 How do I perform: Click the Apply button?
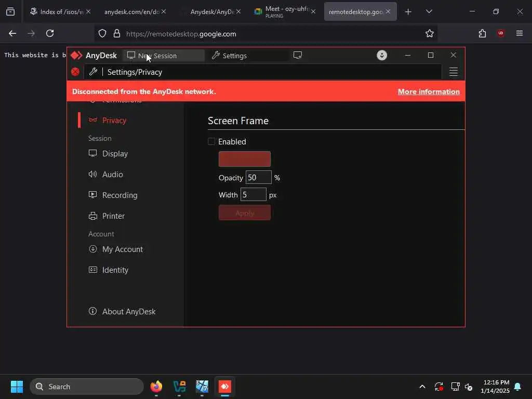[x=245, y=212]
